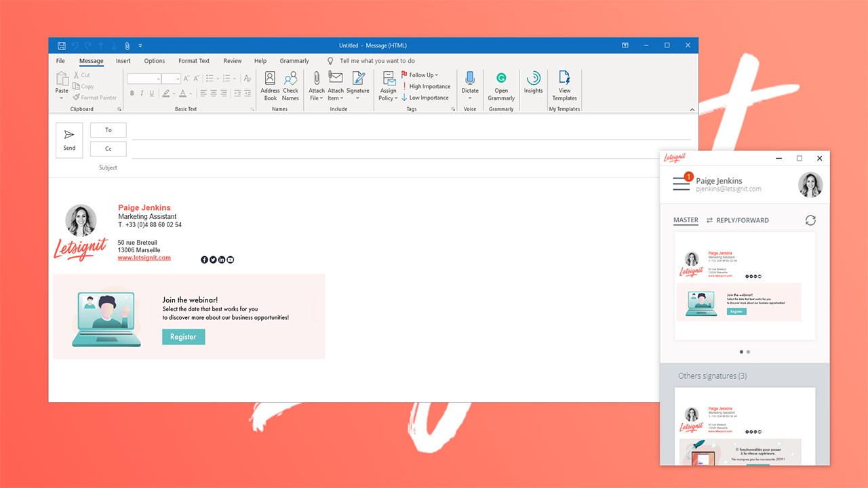The image size is (868, 488).
Task: Align text right
Action: pos(224,94)
